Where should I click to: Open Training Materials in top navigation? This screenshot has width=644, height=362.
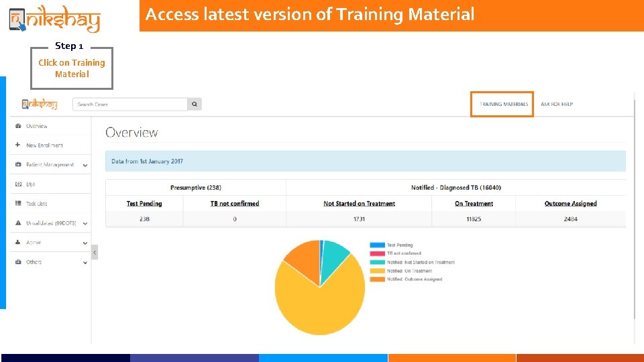click(504, 105)
